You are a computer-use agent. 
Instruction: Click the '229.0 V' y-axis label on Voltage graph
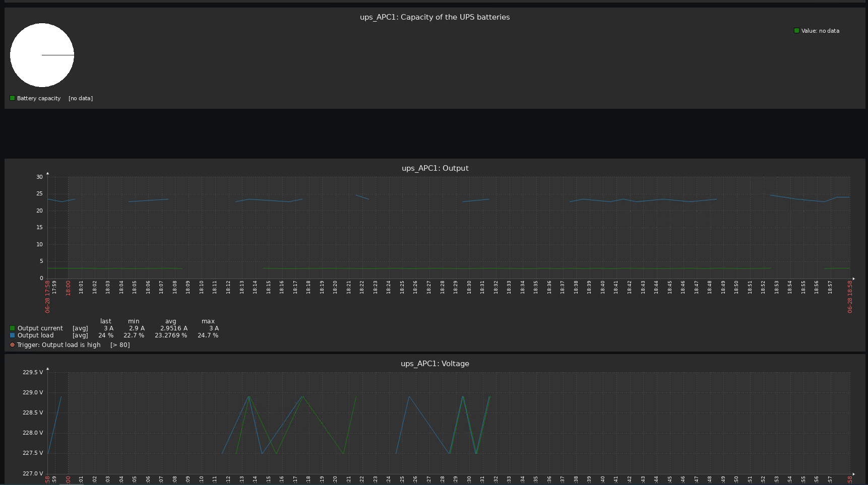coord(33,392)
